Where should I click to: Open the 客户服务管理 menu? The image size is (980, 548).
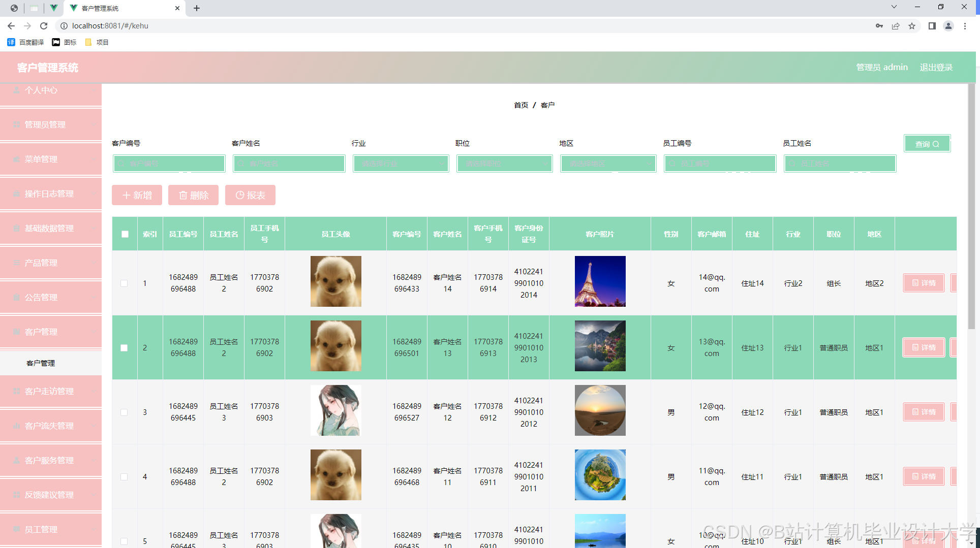click(x=51, y=461)
